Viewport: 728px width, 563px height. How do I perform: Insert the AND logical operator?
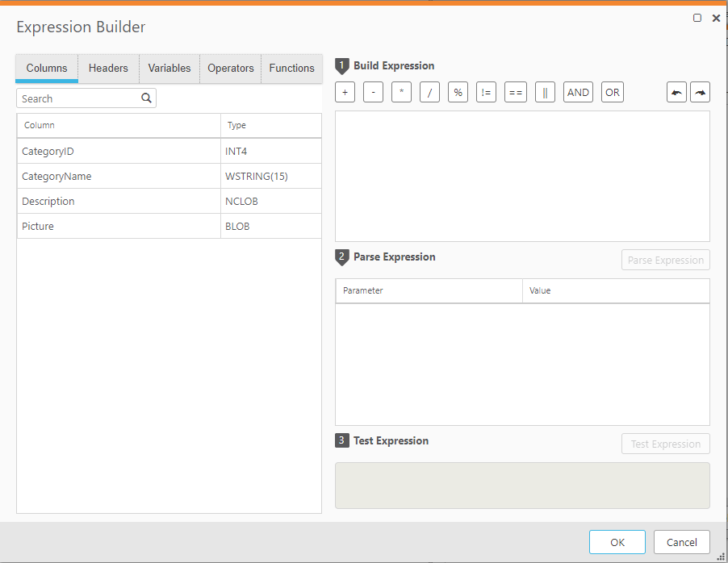(x=578, y=92)
